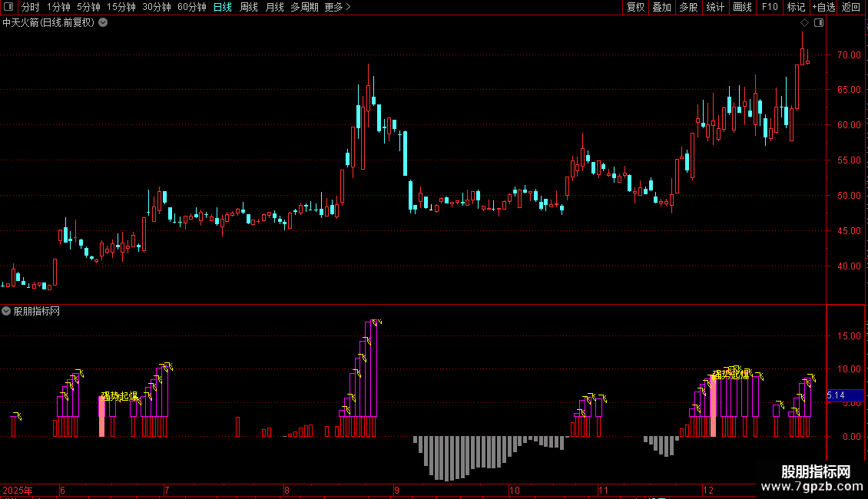Click the 15.00 indicator axis label
Viewport: 868px width, 499px height.
click(x=849, y=335)
